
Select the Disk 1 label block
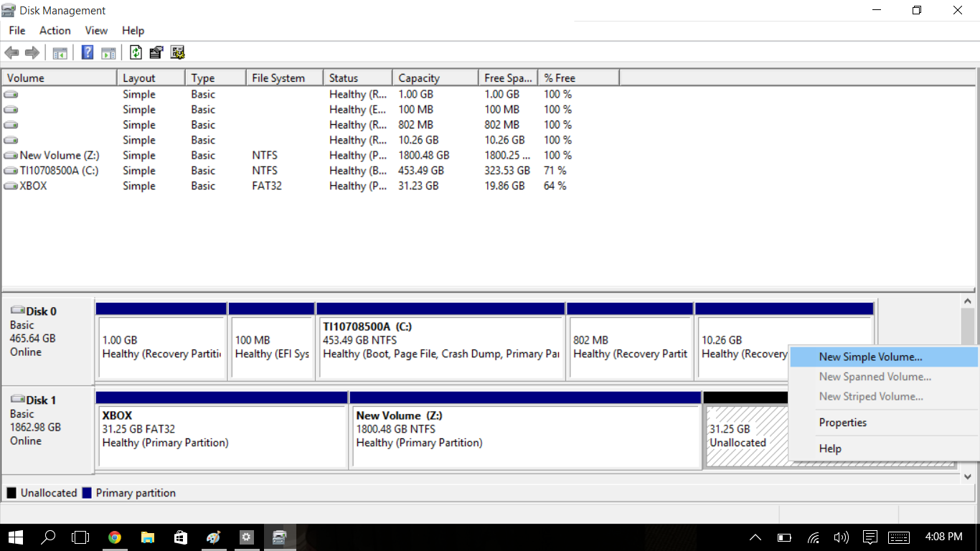coord(48,429)
